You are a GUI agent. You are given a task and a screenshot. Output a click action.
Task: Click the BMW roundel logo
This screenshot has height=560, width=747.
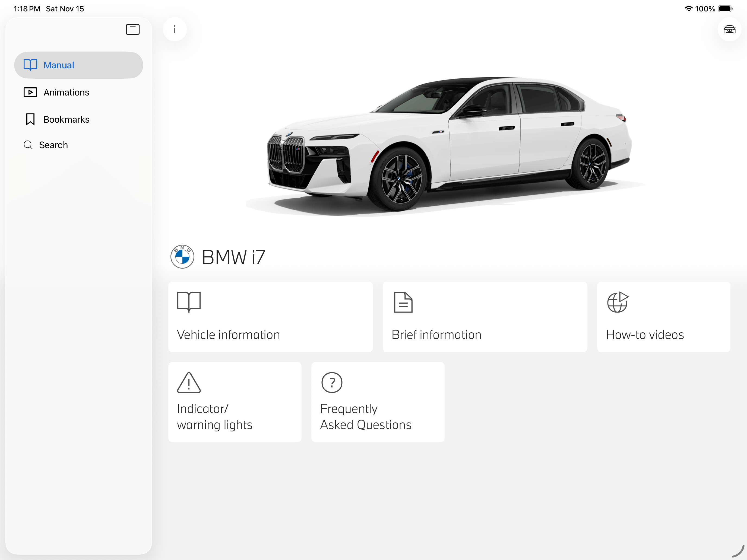182,257
